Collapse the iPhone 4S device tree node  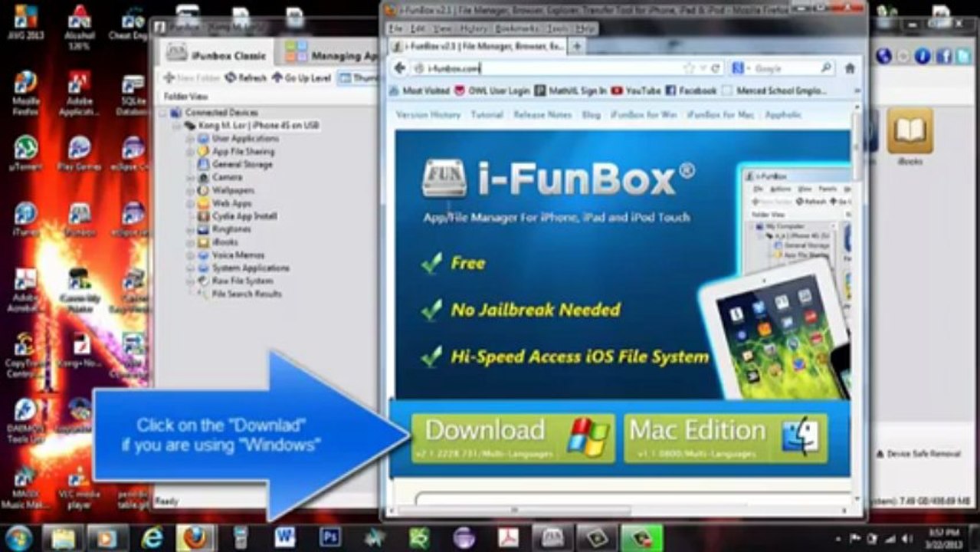[178, 126]
